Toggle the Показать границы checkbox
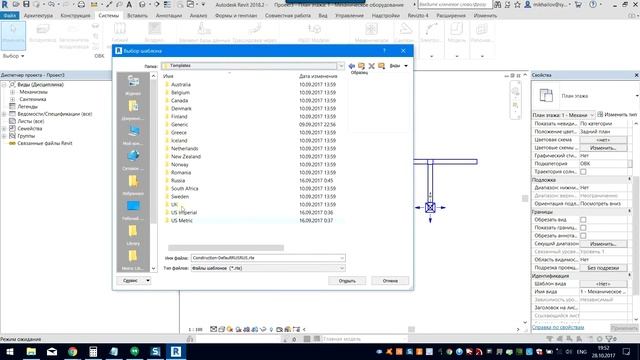Image resolution: width=640 pixels, height=360 pixels. pos(583,228)
